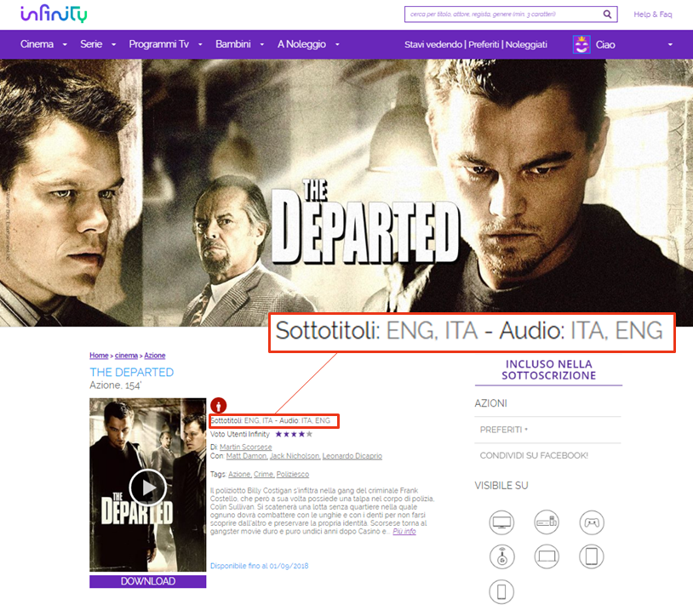Image resolution: width=693 pixels, height=616 pixels.
Task: Open actor Leonardo Dicaprio link
Action: tap(352, 456)
